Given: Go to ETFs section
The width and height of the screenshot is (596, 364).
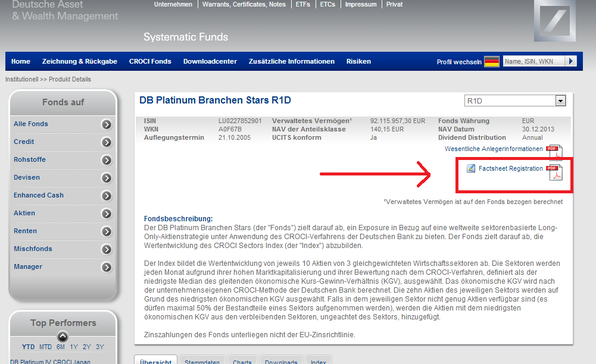Looking at the screenshot, I should click(303, 4).
